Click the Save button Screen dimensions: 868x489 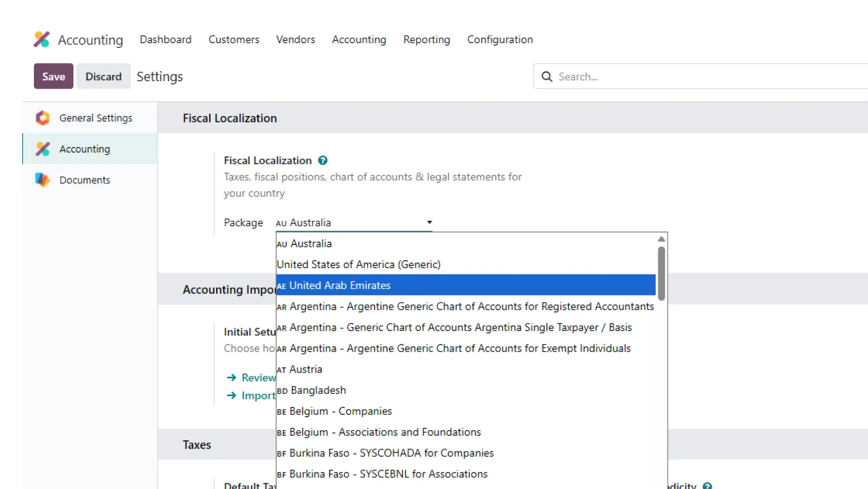click(53, 76)
